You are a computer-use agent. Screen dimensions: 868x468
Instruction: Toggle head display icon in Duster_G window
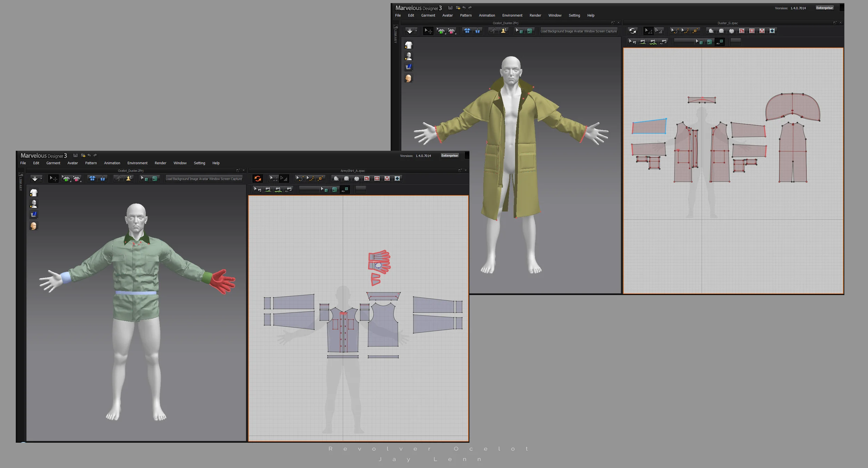tap(409, 78)
